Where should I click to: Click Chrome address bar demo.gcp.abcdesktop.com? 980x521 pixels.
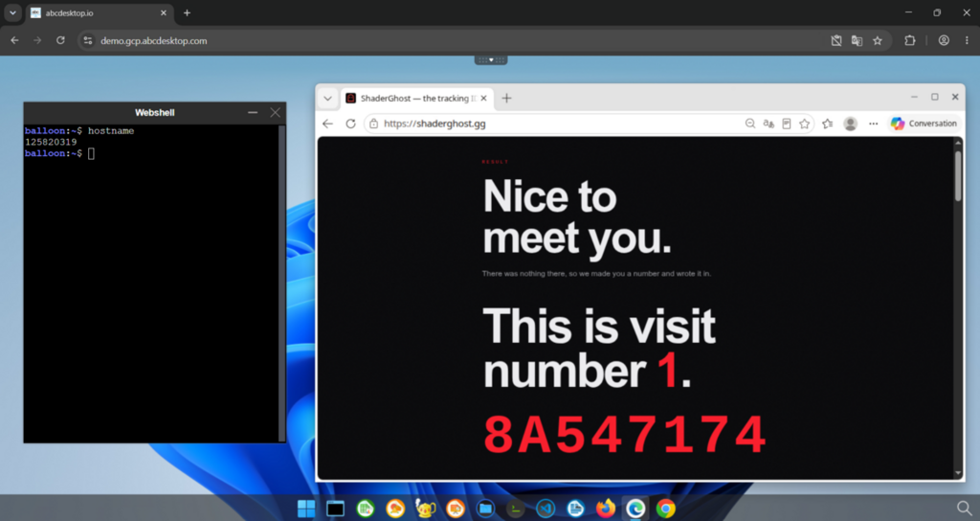[154, 40]
